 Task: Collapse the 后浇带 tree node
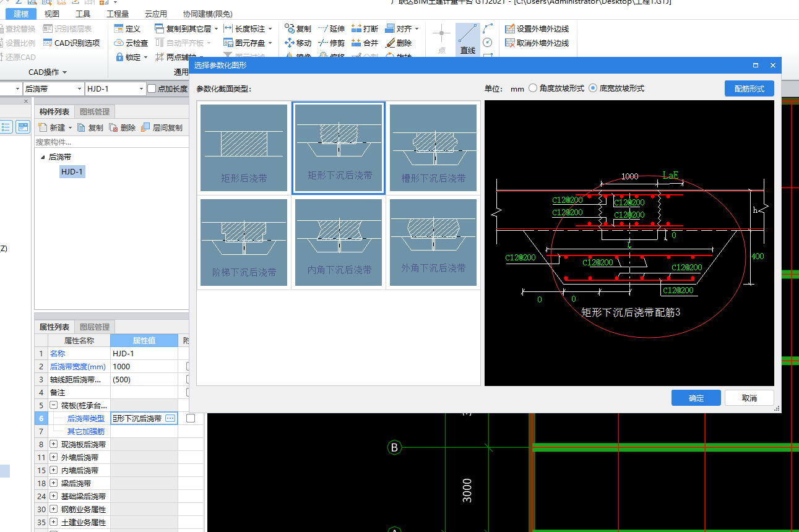(x=43, y=157)
